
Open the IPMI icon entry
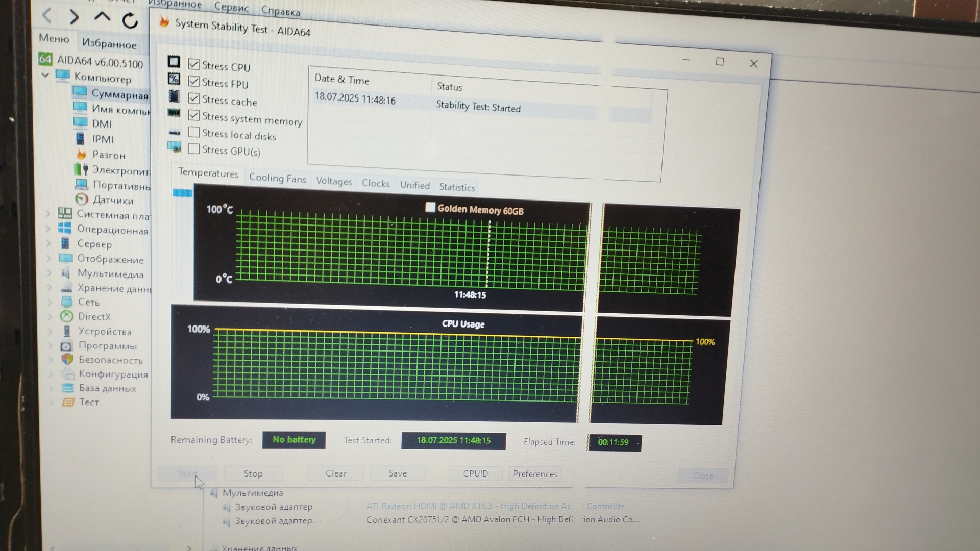point(81,139)
